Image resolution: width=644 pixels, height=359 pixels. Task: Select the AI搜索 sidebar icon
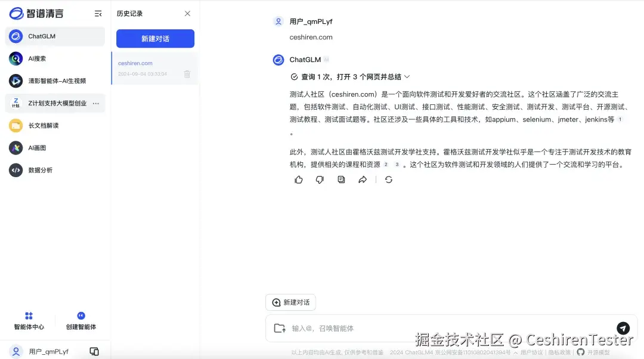[15, 58]
